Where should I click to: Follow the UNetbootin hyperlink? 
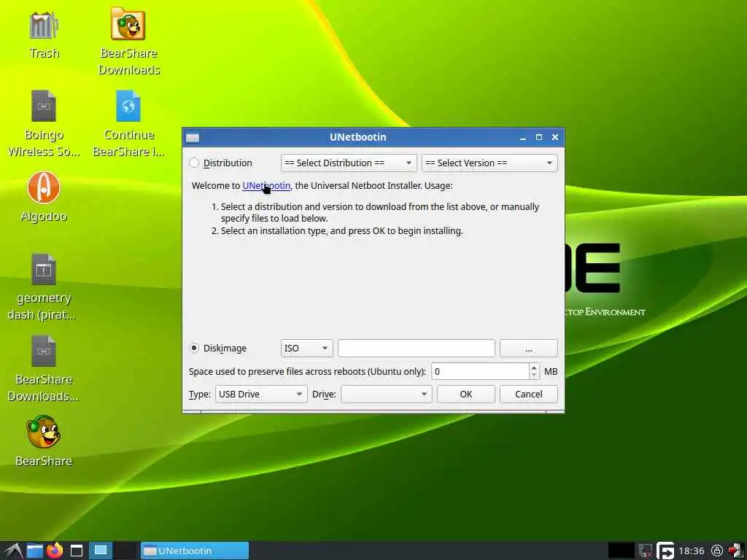click(266, 186)
